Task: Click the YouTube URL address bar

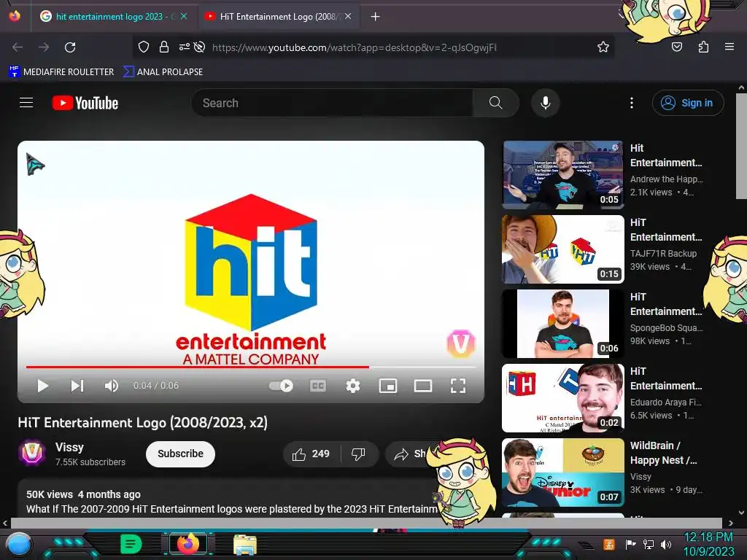Action: [x=355, y=47]
